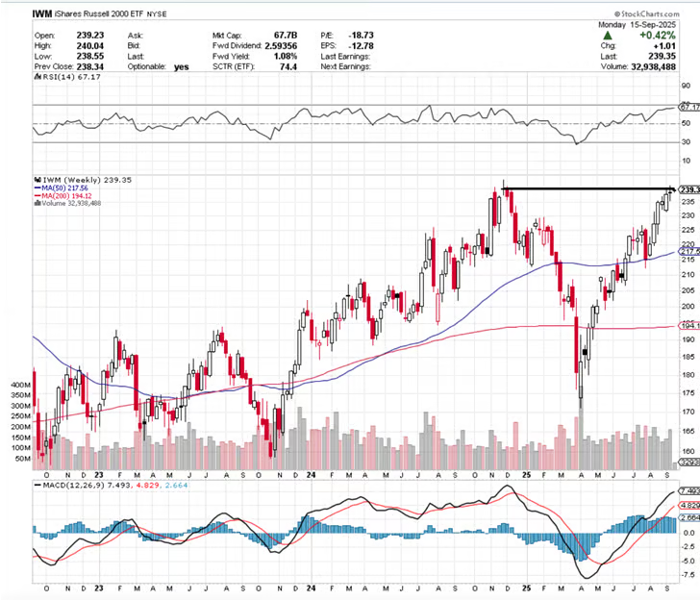Click the P/E value -18.73
Screen dimensions: 700x601
coord(361,36)
